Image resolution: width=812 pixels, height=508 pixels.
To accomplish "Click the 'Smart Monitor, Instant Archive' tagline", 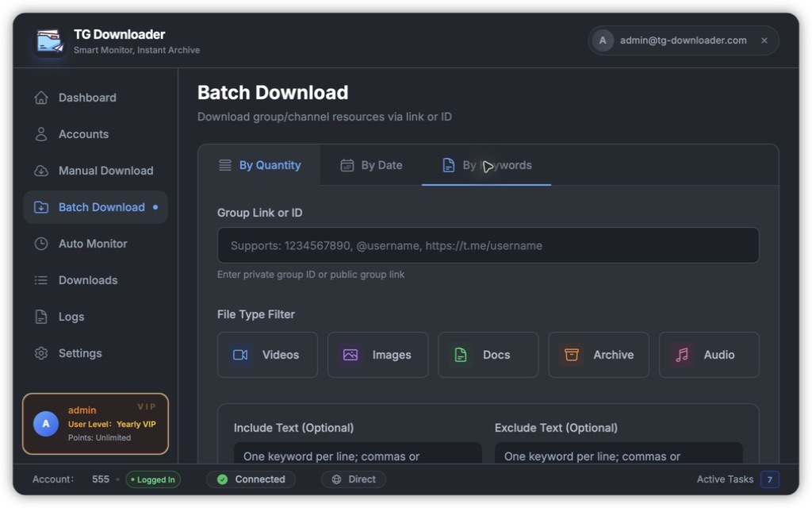I will (136, 50).
